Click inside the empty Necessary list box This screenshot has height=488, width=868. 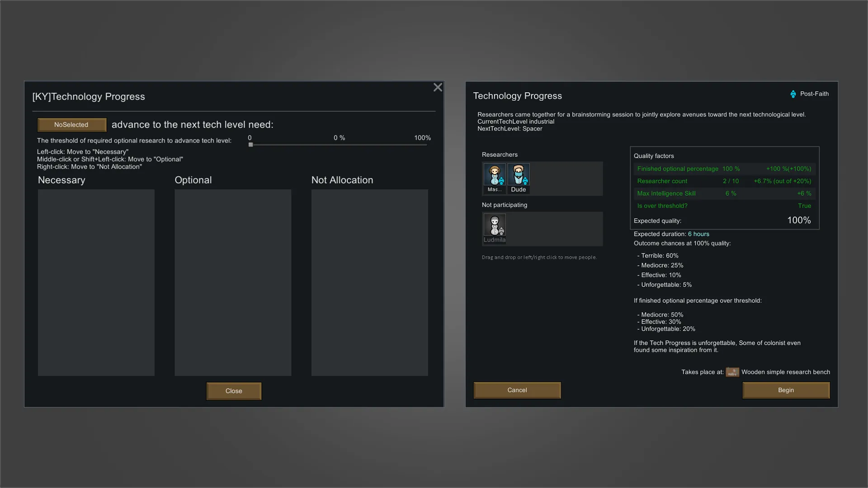coord(96,282)
